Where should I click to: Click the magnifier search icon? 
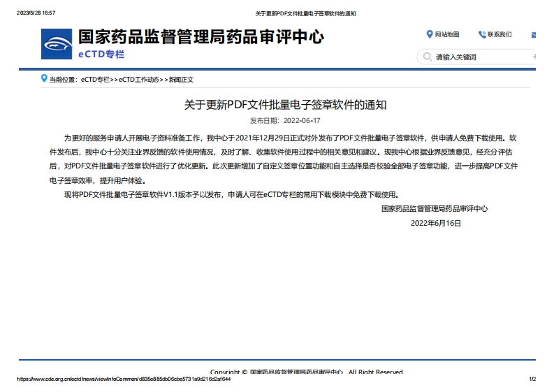426,57
